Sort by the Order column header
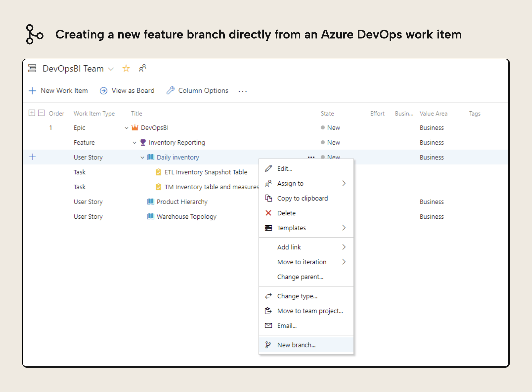 [x=57, y=114]
